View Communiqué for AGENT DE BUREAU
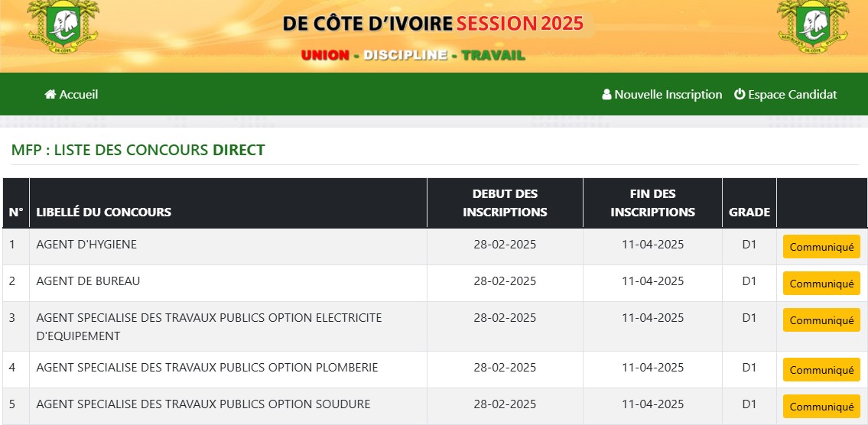868x425 pixels. pos(821,284)
